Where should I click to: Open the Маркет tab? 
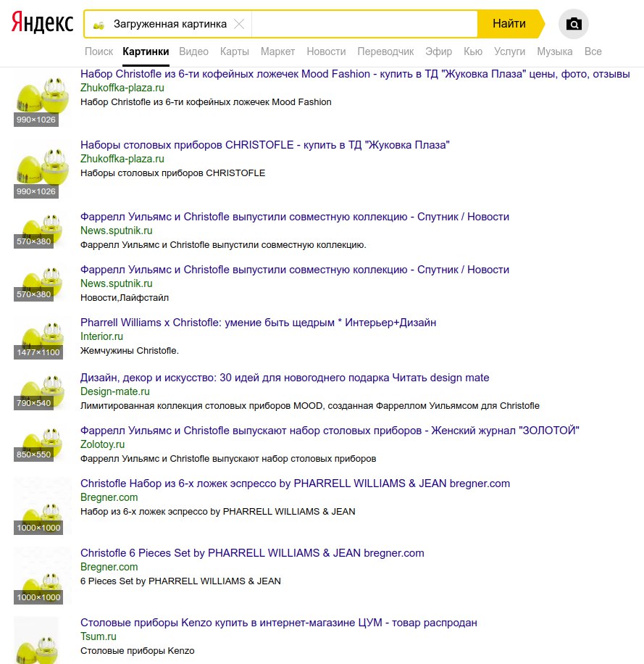tap(277, 51)
